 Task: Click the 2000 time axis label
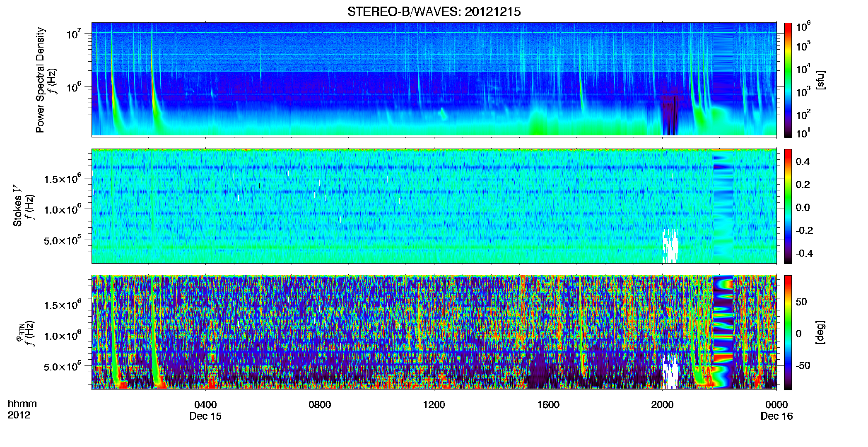662,404
